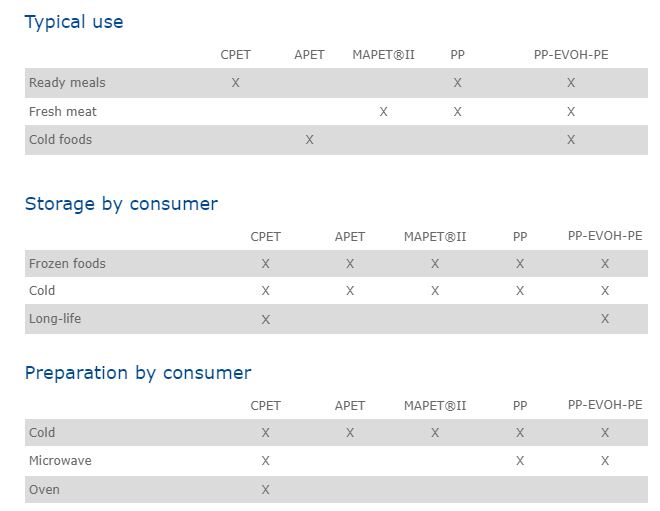Screen dimensions: 660x511
Task: Select the Fresh meat row label
Action: 63,112
